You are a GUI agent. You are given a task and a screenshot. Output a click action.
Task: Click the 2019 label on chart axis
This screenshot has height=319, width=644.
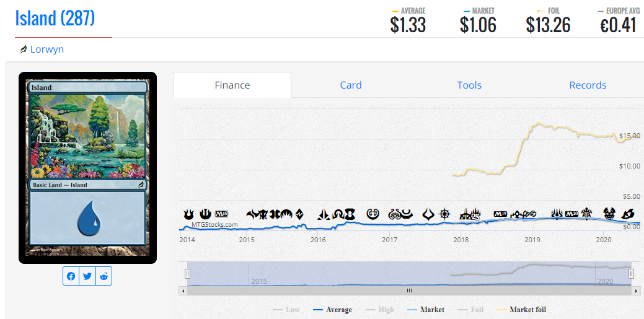pyautogui.click(x=532, y=239)
